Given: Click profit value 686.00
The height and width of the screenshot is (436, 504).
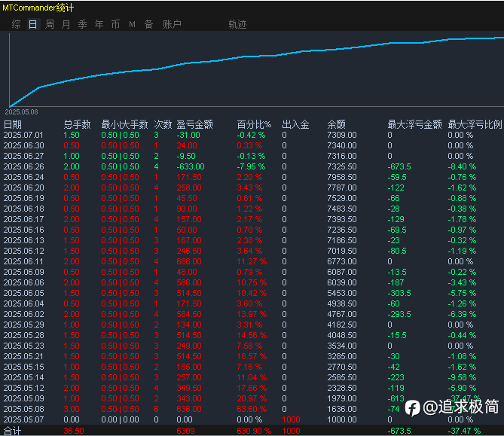Looking at the screenshot, I should point(189,261).
